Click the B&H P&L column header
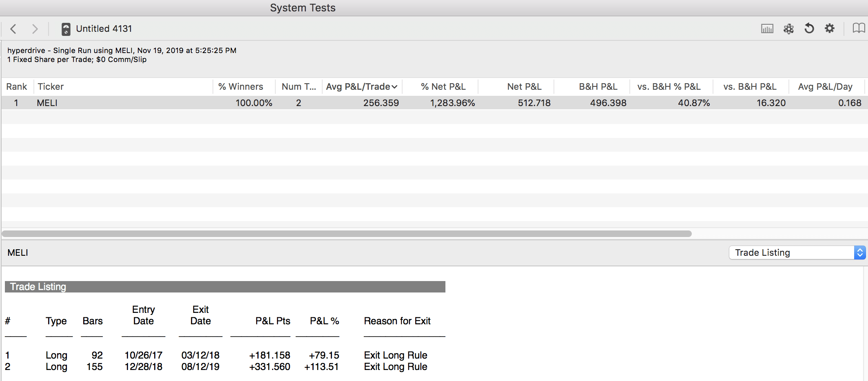Viewport: 868px width, 381px height. [598, 86]
